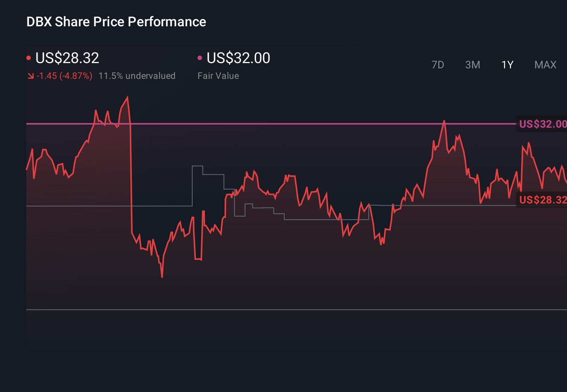The width and height of the screenshot is (567, 392).
Task: Select the US$28.32 axis label on the right
Action: 542,200
